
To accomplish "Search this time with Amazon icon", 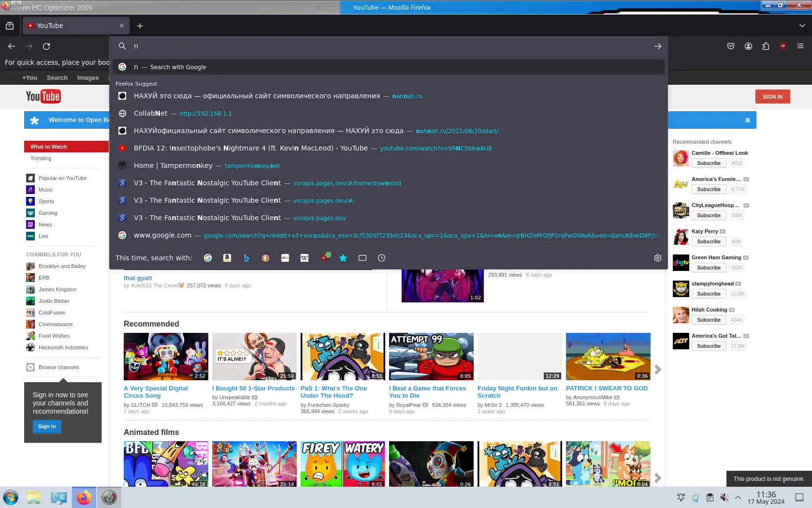I will [x=227, y=258].
